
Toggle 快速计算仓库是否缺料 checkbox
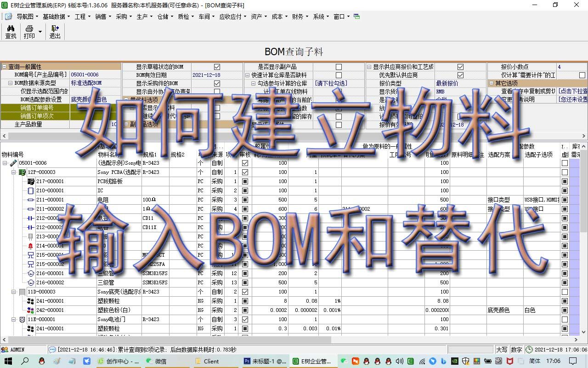(339, 75)
